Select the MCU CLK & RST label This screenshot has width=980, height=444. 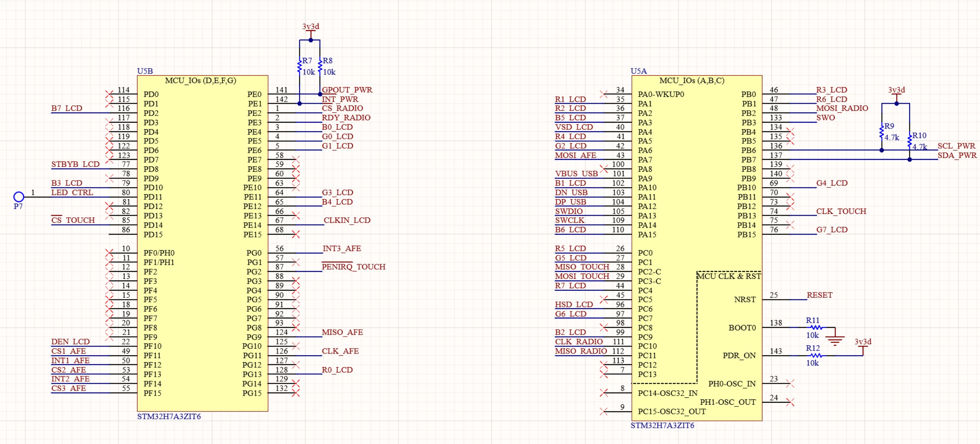click(729, 276)
